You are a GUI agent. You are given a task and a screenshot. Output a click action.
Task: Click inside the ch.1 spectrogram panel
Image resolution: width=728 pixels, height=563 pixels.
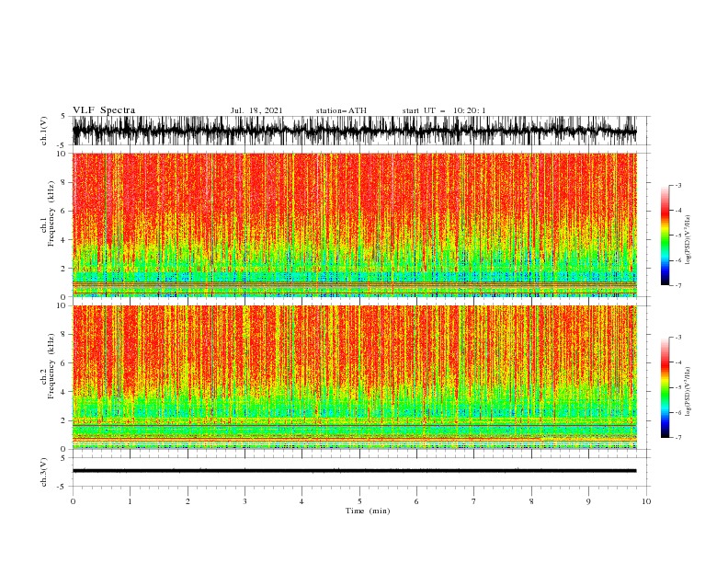point(355,224)
